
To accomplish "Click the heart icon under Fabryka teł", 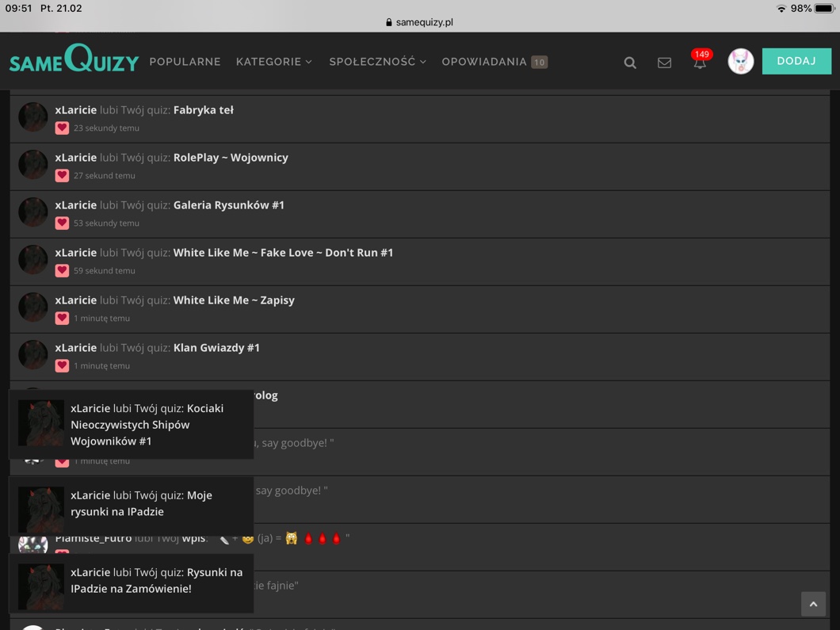I will click(x=62, y=128).
